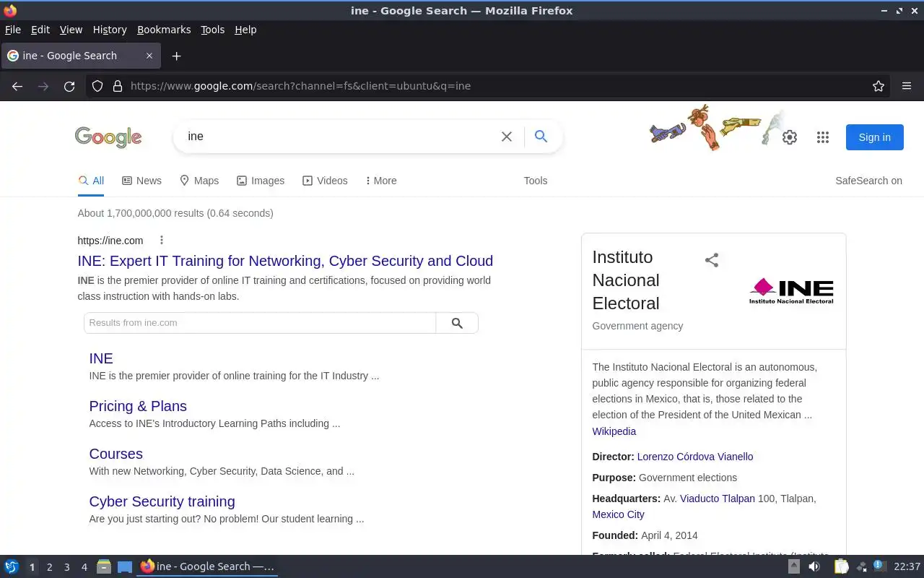The image size is (924, 578).
Task: Switch to the Videos results tab
Action: (325, 181)
